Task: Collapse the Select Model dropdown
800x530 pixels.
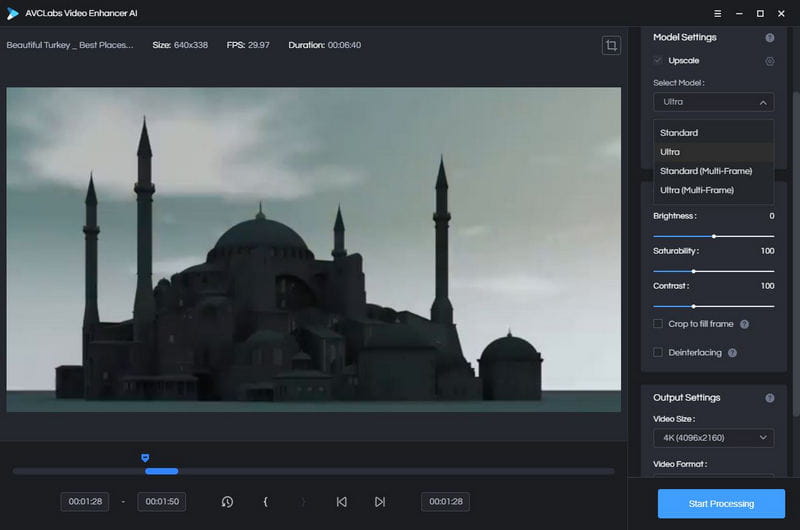Action: pyautogui.click(x=713, y=102)
